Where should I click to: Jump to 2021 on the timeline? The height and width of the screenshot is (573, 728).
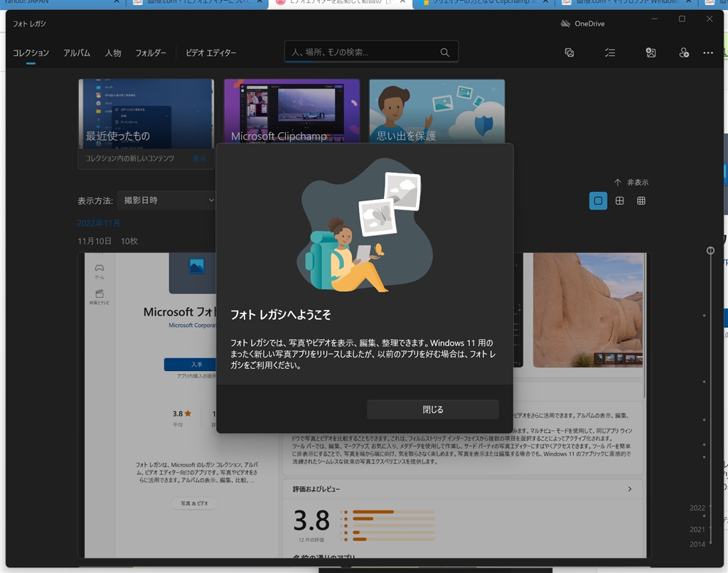pyautogui.click(x=697, y=530)
